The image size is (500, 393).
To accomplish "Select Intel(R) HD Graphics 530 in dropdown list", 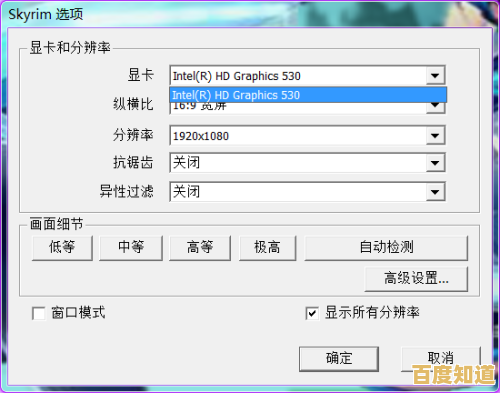I will point(308,95).
